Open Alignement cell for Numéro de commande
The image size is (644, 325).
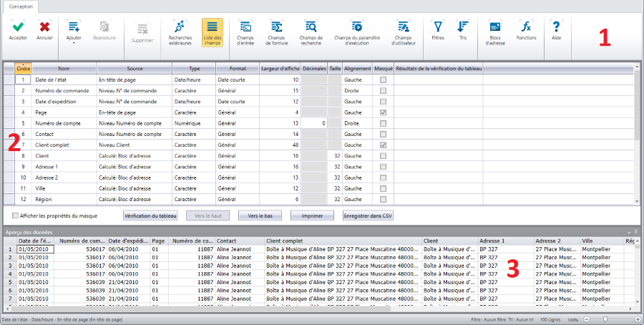357,90
